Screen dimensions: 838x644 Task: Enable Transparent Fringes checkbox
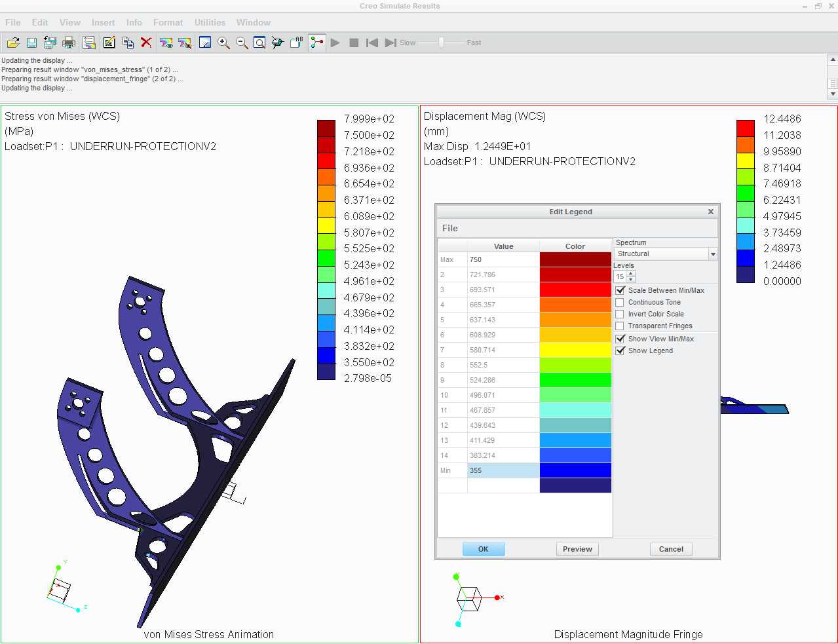620,326
